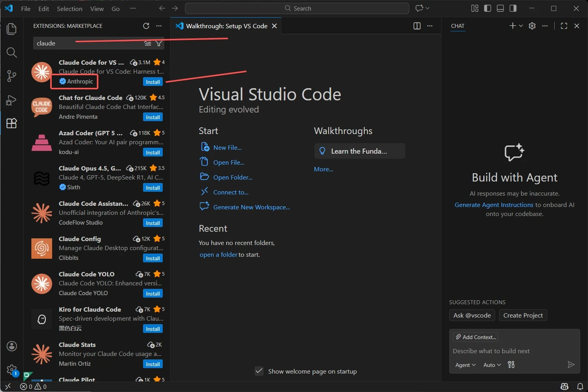Open the Explorer view in activity bar

coord(12,29)
